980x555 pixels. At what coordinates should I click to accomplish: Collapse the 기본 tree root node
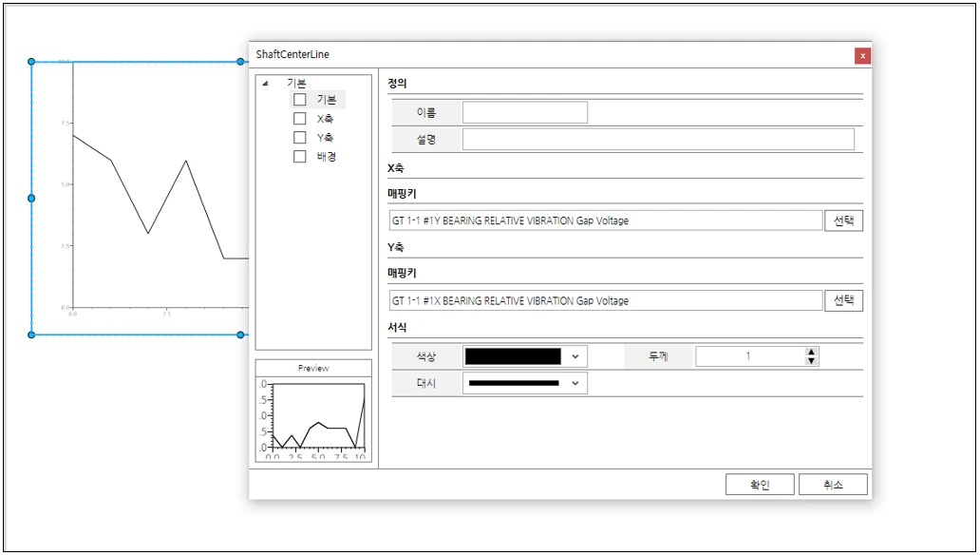[x=265, y=84]
